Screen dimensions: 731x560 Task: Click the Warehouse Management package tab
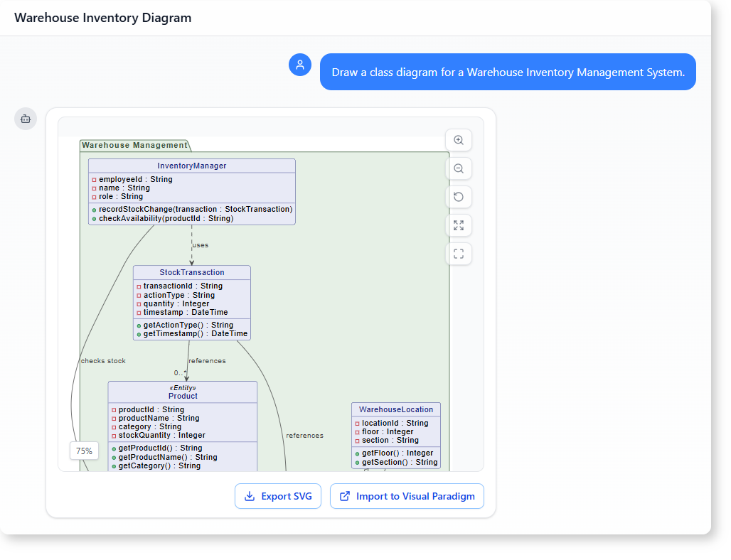pos(134,145)
